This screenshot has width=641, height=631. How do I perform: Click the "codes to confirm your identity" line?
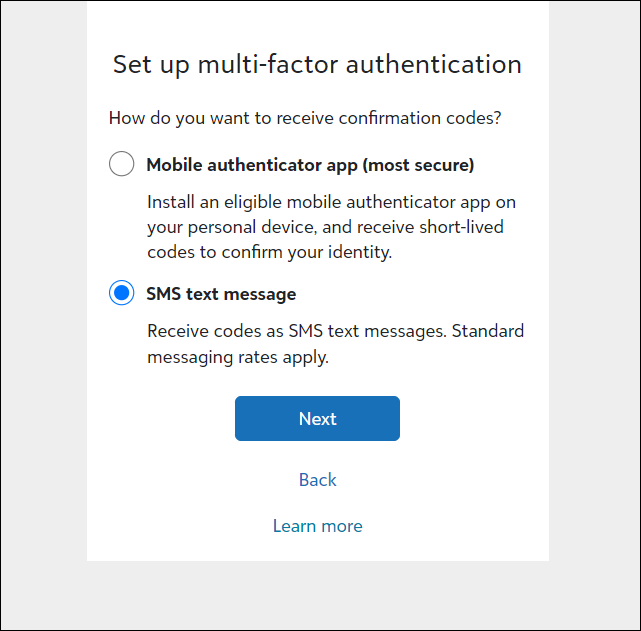(269, 252)
